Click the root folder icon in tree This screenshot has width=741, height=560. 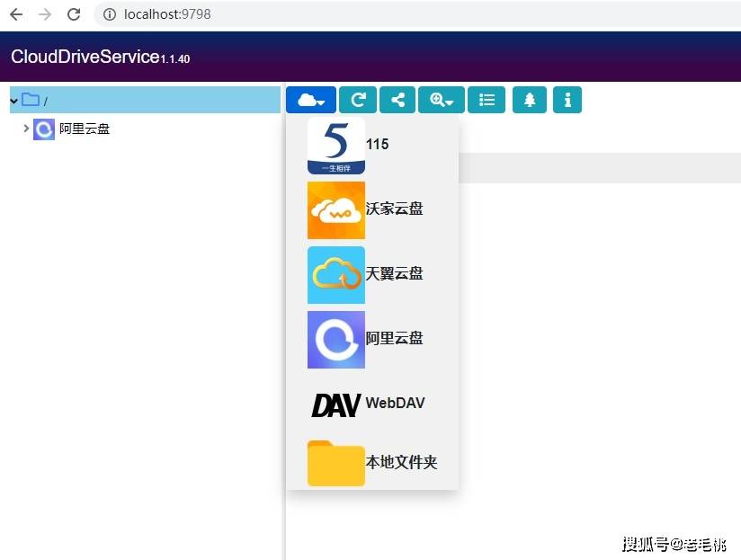coord(31,99)
